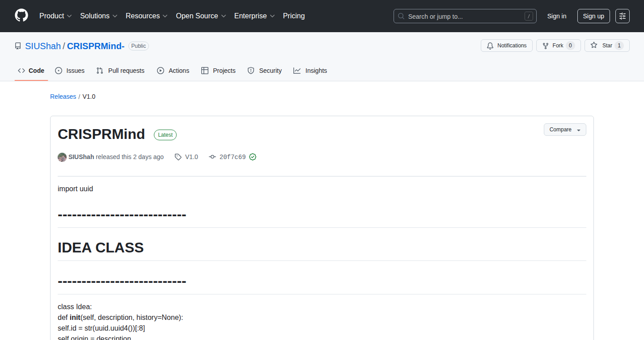This screenshot has width=644, height=340.
Task: Click the Pull requests branch icon
Action: 100,71
